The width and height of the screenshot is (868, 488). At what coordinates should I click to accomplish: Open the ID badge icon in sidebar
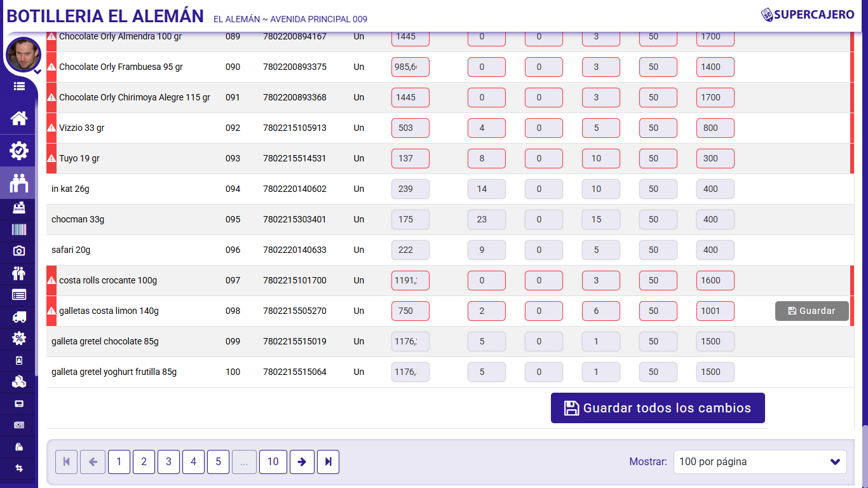pyautogui.click(x=19, y=360)
